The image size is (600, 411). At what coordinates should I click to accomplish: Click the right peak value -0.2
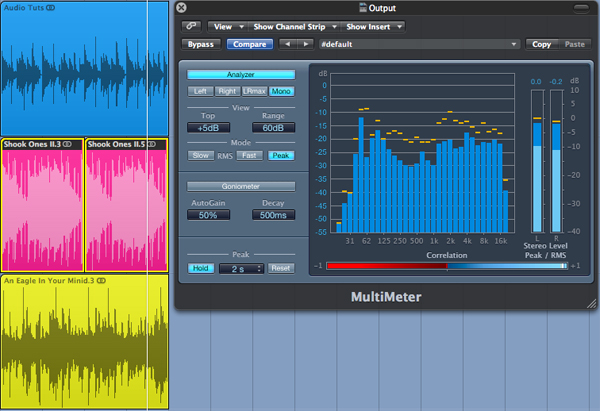click(x=556, y=82)
